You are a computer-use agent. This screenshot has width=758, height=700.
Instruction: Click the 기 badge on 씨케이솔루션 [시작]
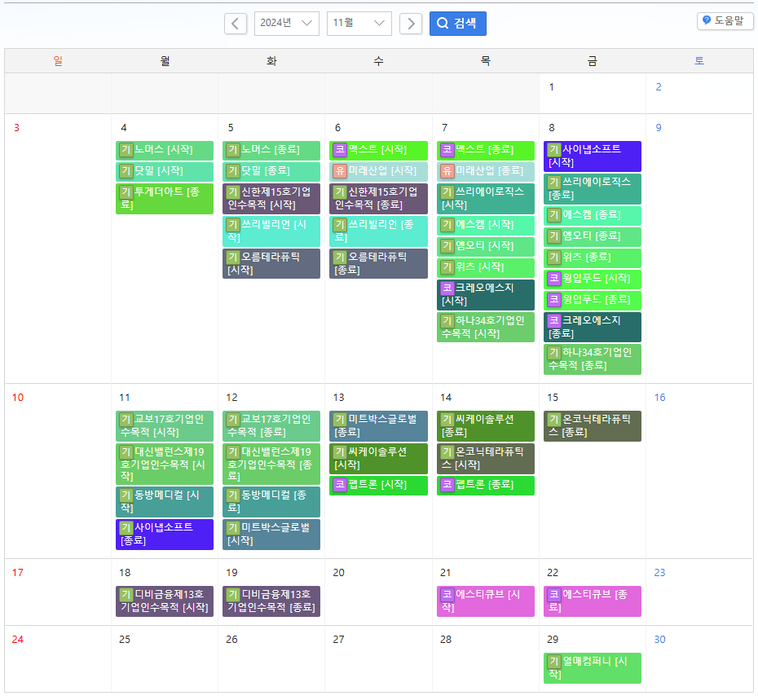tap(341, 452)
